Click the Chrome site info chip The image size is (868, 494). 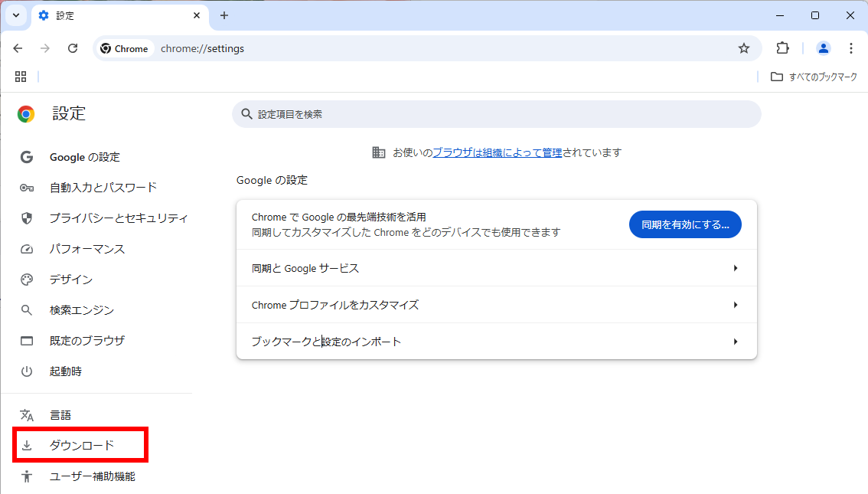pyautogui.click(x=125, y=49)
